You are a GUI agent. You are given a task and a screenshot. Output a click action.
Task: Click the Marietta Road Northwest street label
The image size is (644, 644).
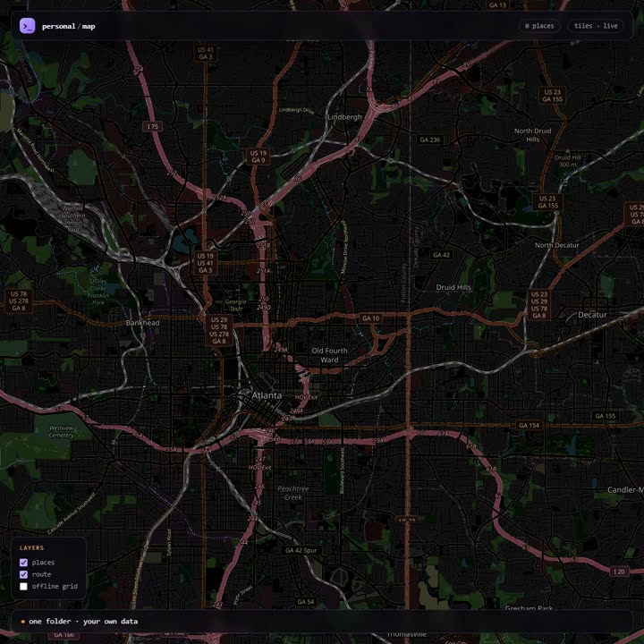(35, 150)
